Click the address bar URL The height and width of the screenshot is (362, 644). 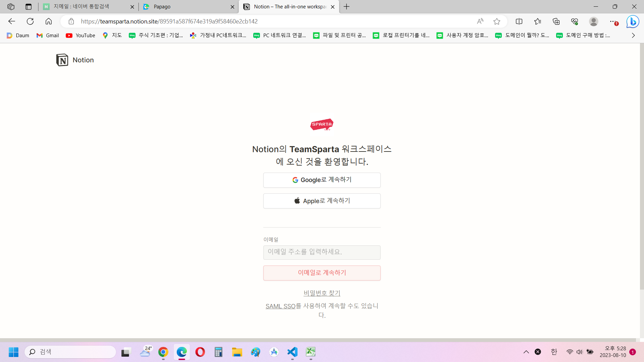169,21
